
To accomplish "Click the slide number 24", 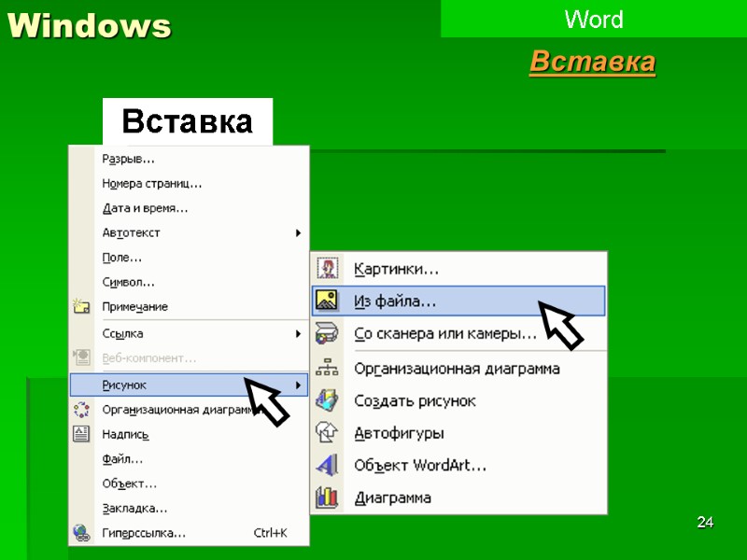I will 705,523.
